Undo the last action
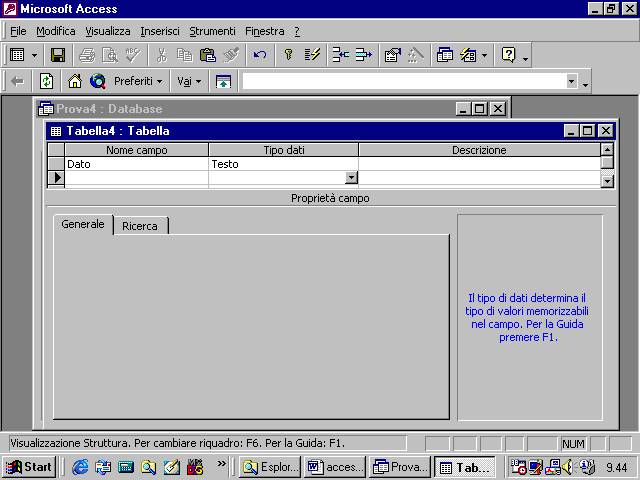Screen dimensions: 640x480 pyautogui.click(x=260, y=55)
